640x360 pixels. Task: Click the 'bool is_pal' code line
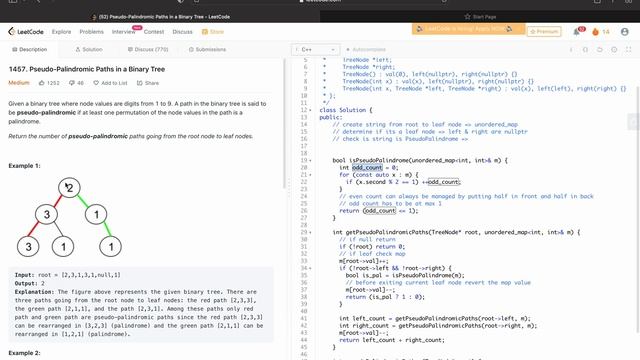coord(405,276)
